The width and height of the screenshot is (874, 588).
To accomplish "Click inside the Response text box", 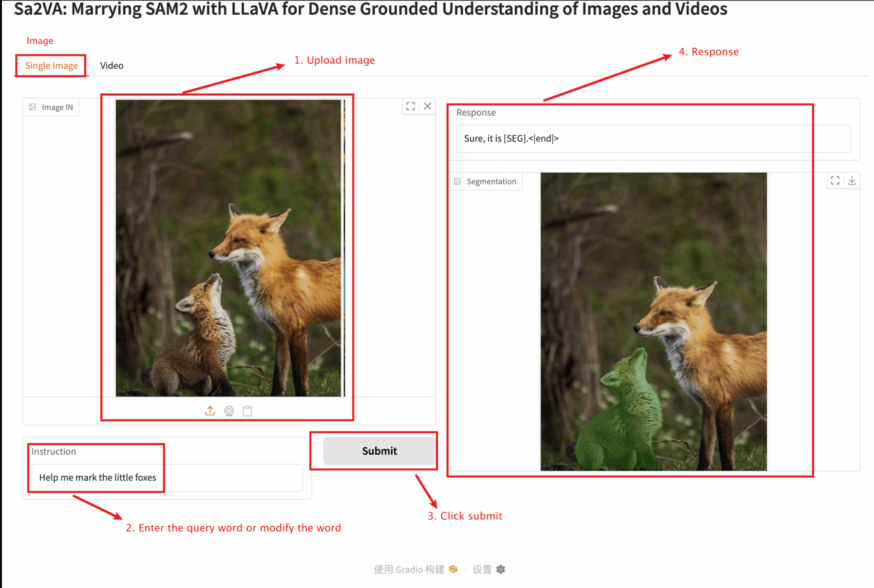I will click(653, 139).
